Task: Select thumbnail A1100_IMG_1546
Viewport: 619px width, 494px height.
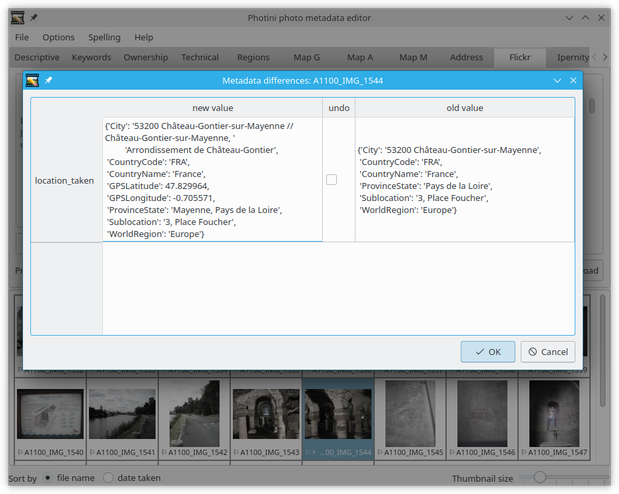Action: (x=482, y=419)
